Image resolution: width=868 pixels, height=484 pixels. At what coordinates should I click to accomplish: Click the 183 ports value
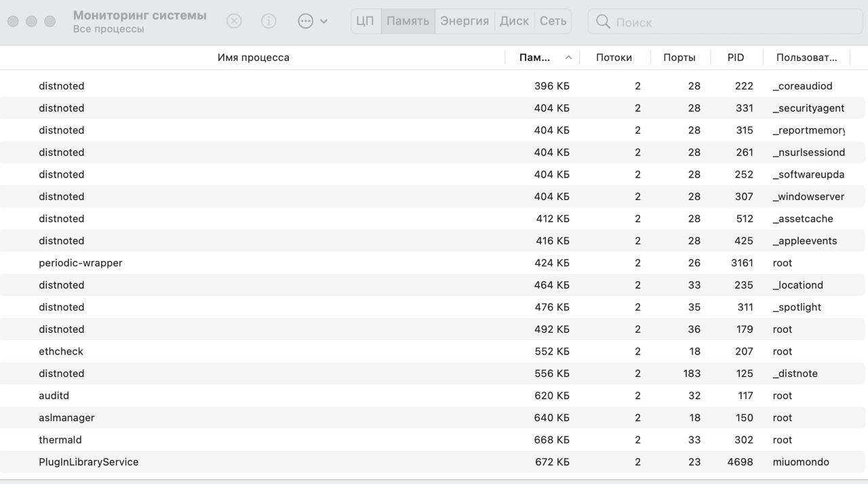click(x=692, y=374)
